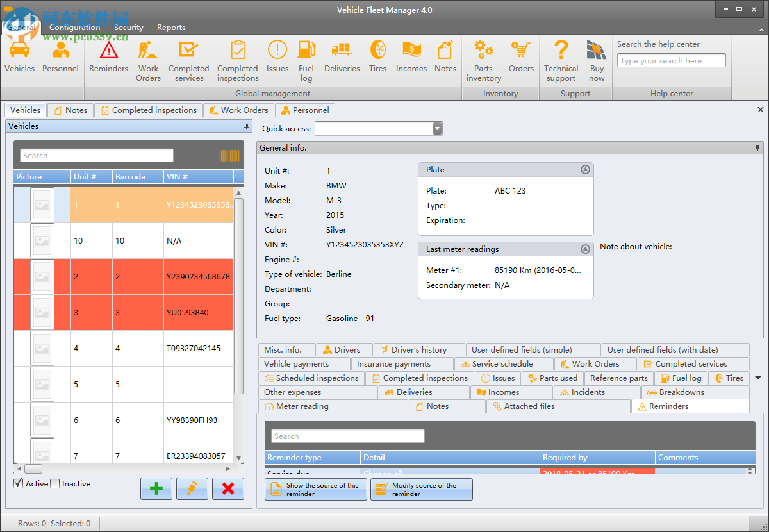The width and height of the screenshot is (769, 532).
Task: Click Modify source of the reminder
Action: point(421,489)
